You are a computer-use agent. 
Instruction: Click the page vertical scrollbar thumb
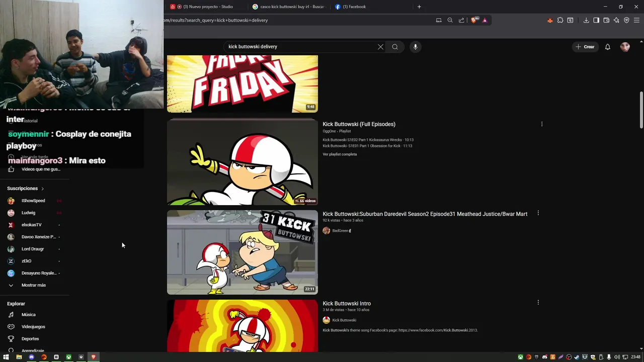pyautogui.click(x=641, y=110)
